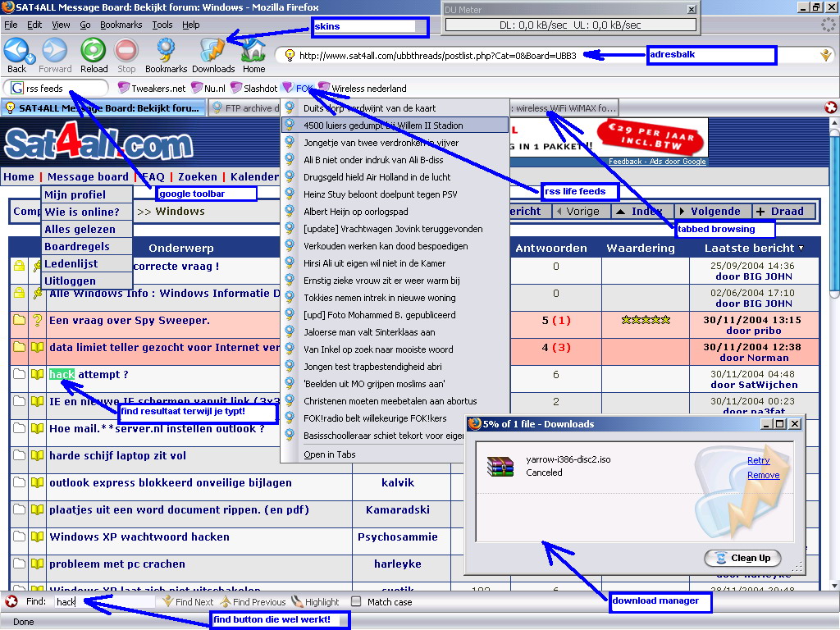Toggle Highlight in the find bar
The image size is (840, 630).
(316, 601)
